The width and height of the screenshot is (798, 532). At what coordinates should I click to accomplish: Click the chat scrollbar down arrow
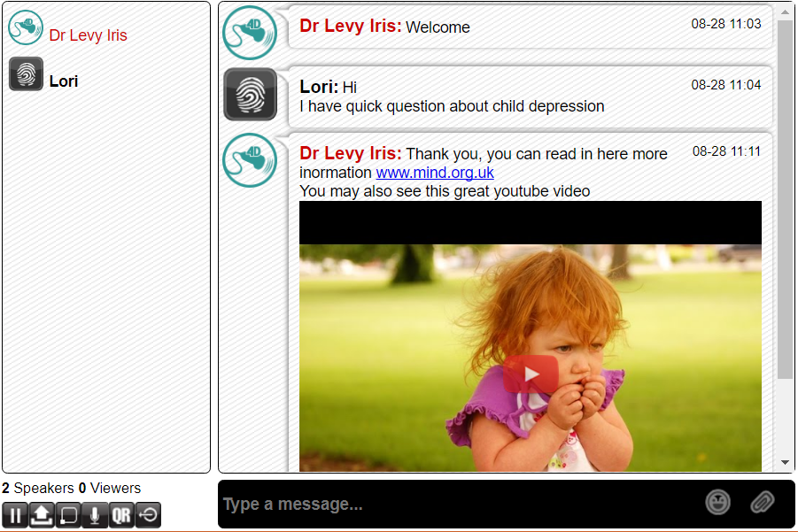point(785,462)
